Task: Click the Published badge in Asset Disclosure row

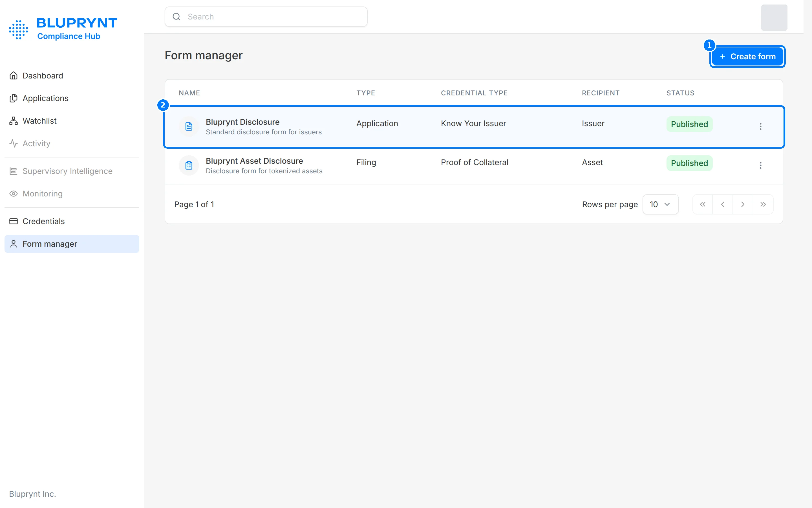Action: coord(689,163)
